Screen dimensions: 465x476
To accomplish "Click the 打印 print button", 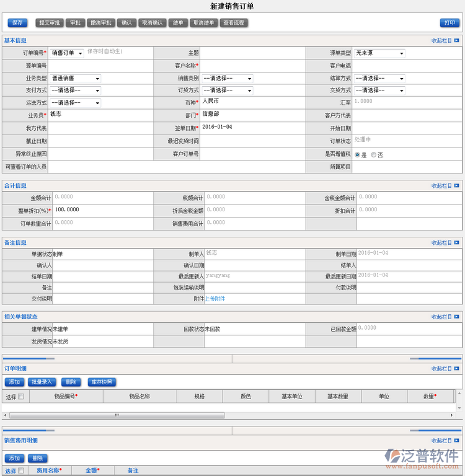I will pos(449,23).
